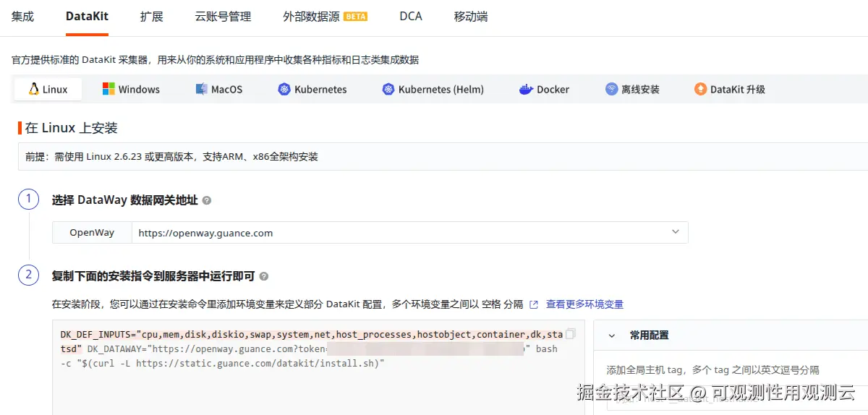Click the external link icon before 查看更多环境变量
The image size is (868, 415).
coord(534,304)
